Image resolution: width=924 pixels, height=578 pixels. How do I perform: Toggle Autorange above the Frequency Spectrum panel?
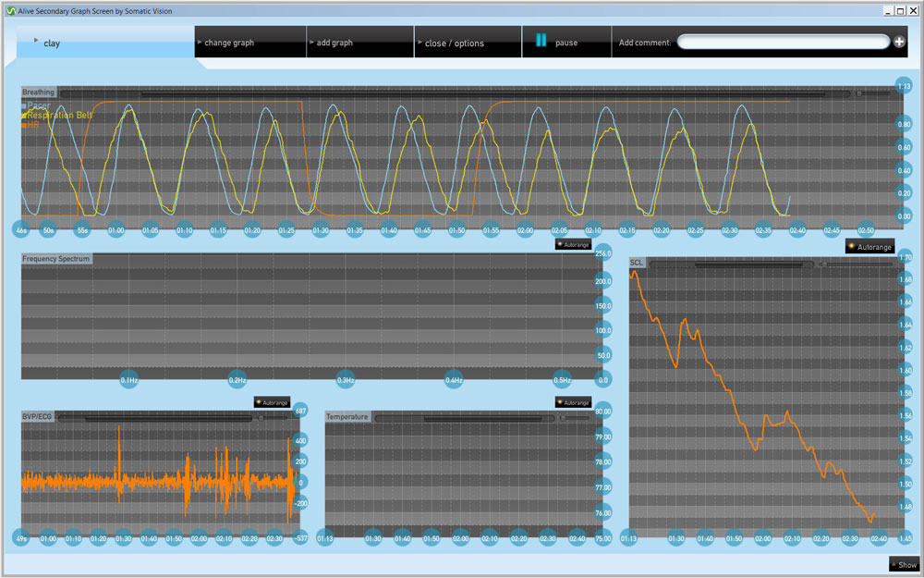click(573, 243)
